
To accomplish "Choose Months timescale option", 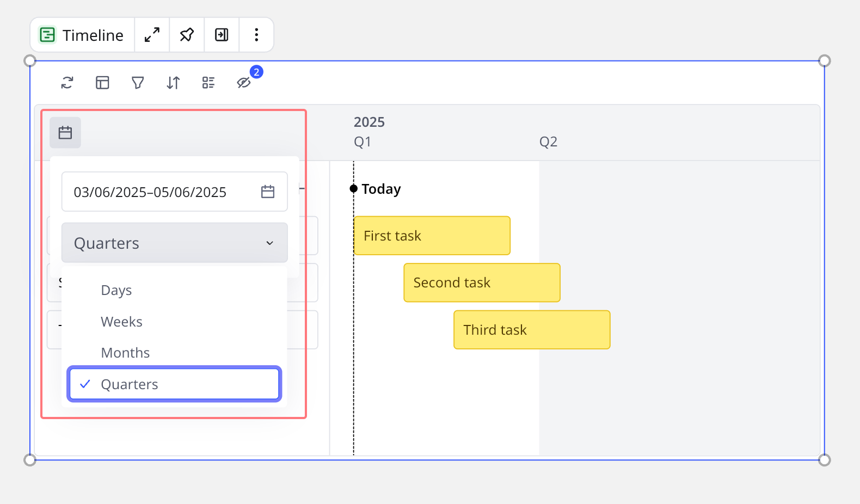I will click(125, 353).
